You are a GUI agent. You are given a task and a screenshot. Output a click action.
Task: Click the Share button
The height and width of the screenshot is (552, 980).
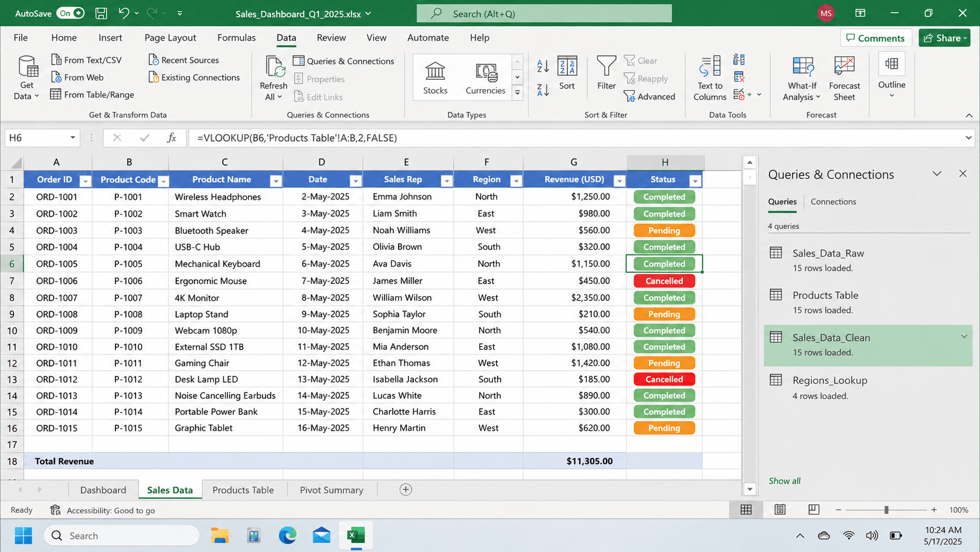click(944, 38)
